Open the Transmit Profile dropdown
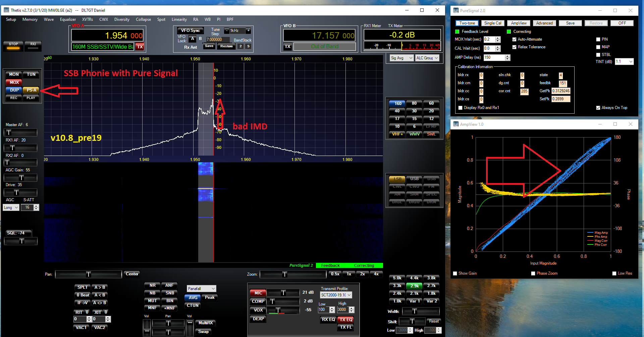The height and width of the screenshot is (337, 644). point(336,295)
